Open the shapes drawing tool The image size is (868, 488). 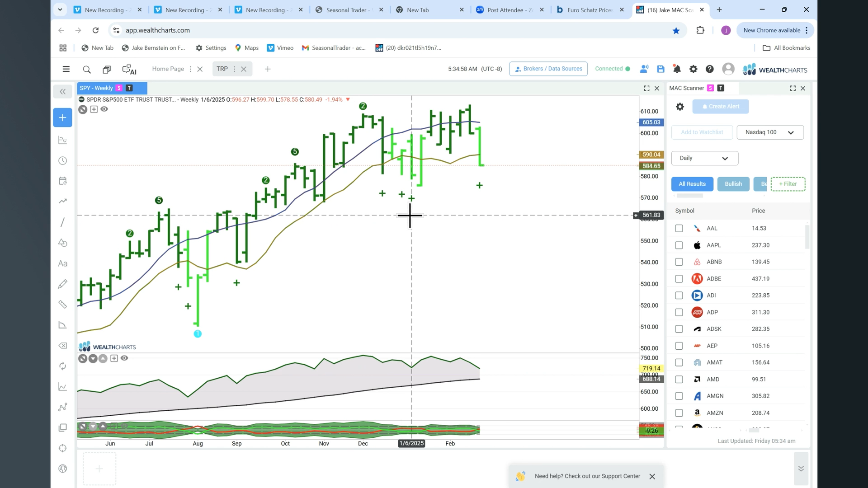click(63, 243)
